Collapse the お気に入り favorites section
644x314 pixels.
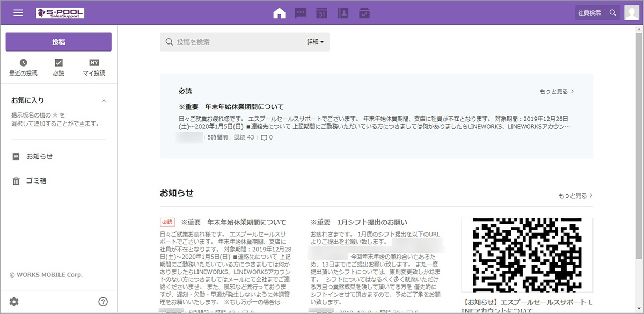(x=104, y=100)
